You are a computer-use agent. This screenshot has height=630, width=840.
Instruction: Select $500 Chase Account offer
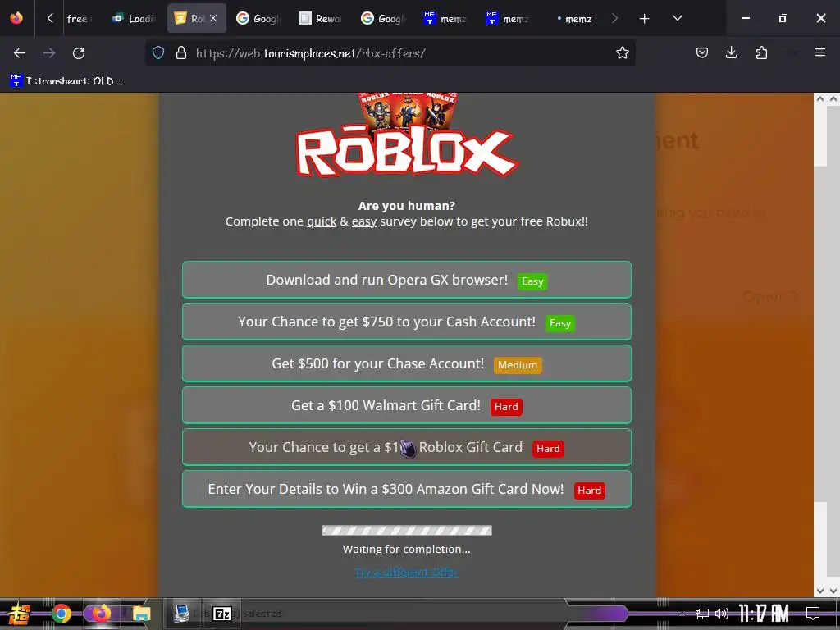[407, 363]
